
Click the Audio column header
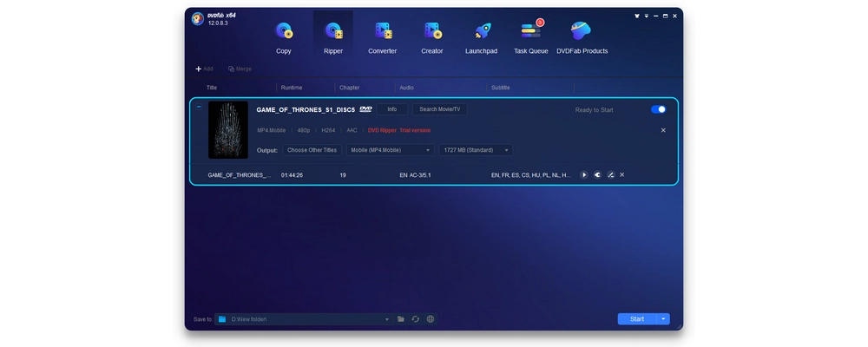[x=407, y=88]
